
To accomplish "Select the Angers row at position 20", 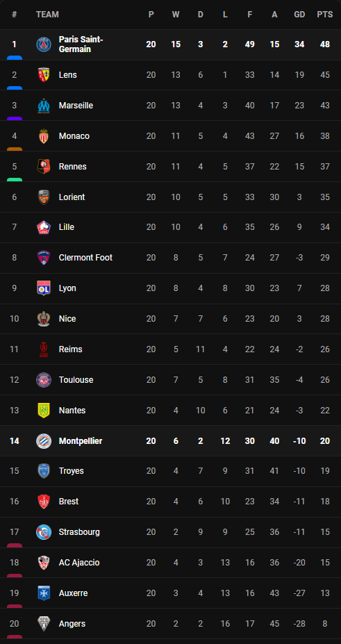I will [x=170, y=623].
